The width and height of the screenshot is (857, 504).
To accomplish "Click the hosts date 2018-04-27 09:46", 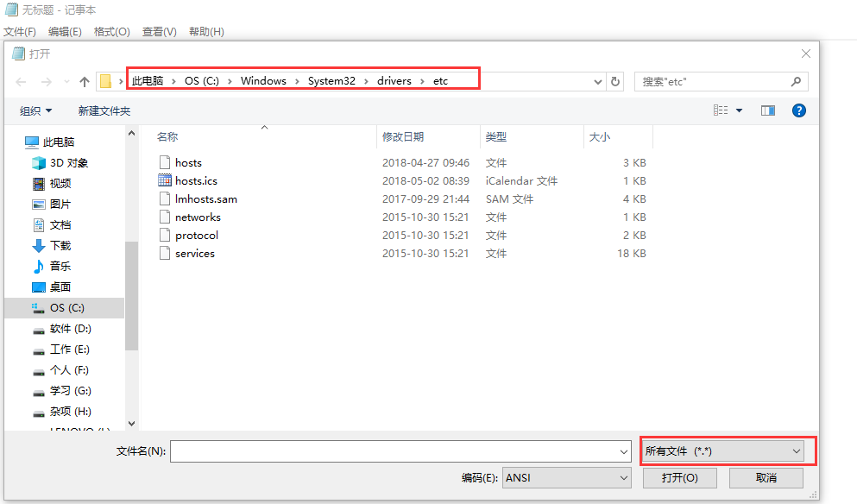I will 425,163.
